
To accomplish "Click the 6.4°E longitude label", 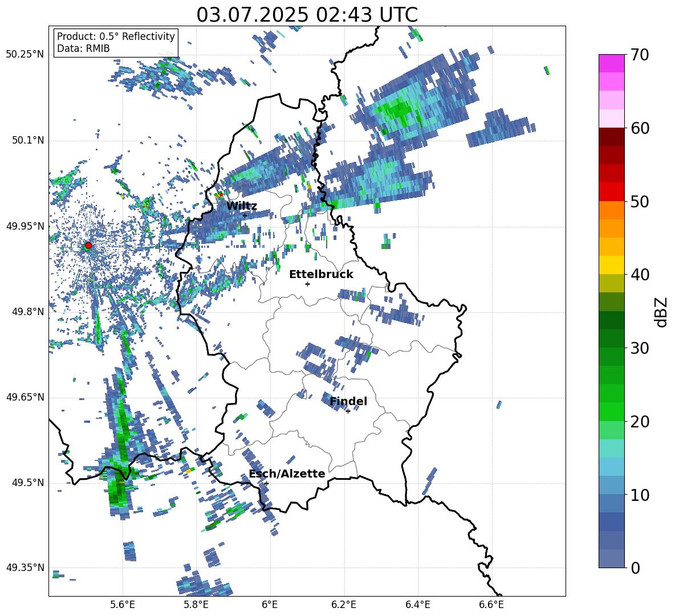I will pyautogui.click(x=417, y=605).
